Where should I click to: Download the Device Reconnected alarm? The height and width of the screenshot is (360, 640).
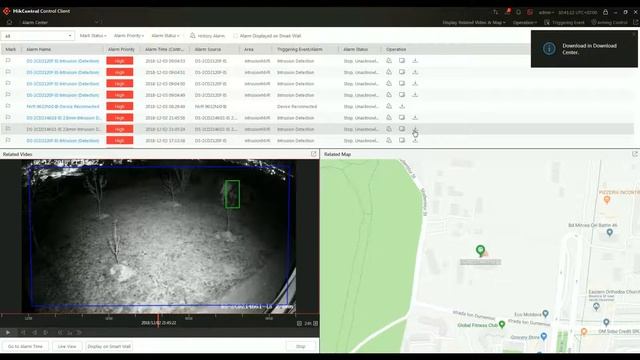click(x=402, y=106)
